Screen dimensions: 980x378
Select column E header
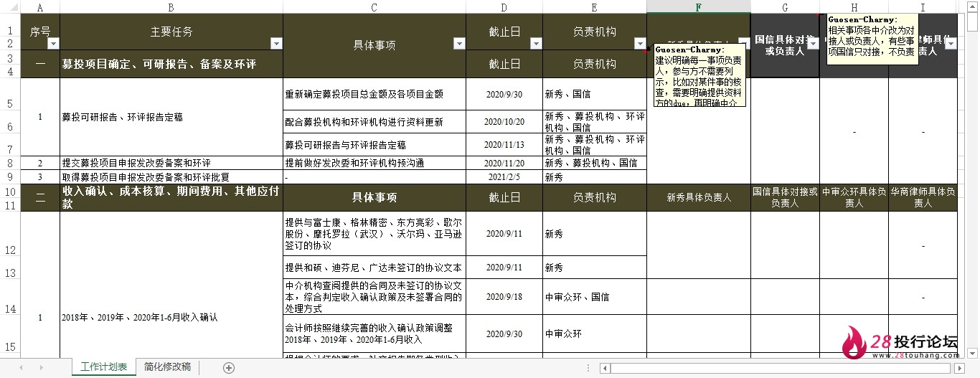[595, 7]
